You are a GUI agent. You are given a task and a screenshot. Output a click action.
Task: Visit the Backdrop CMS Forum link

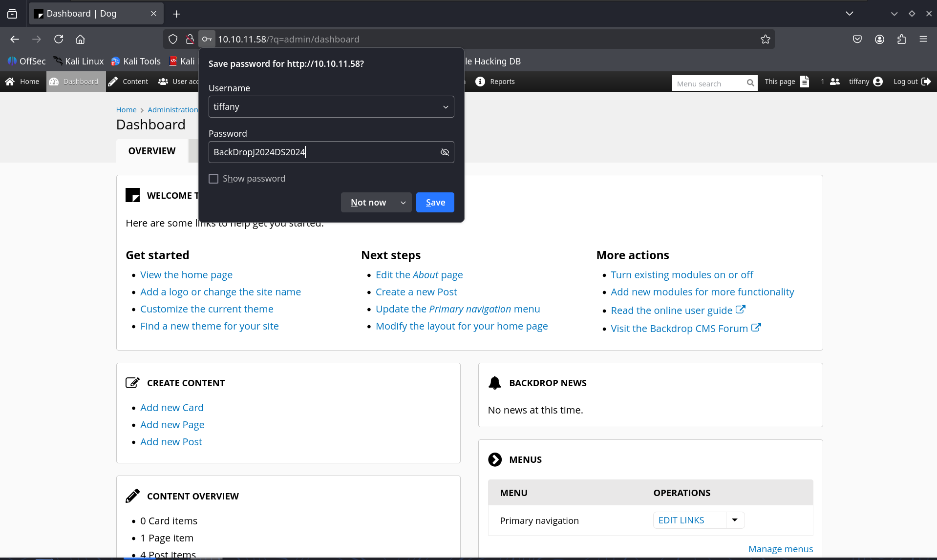click(x=686, y=328)
